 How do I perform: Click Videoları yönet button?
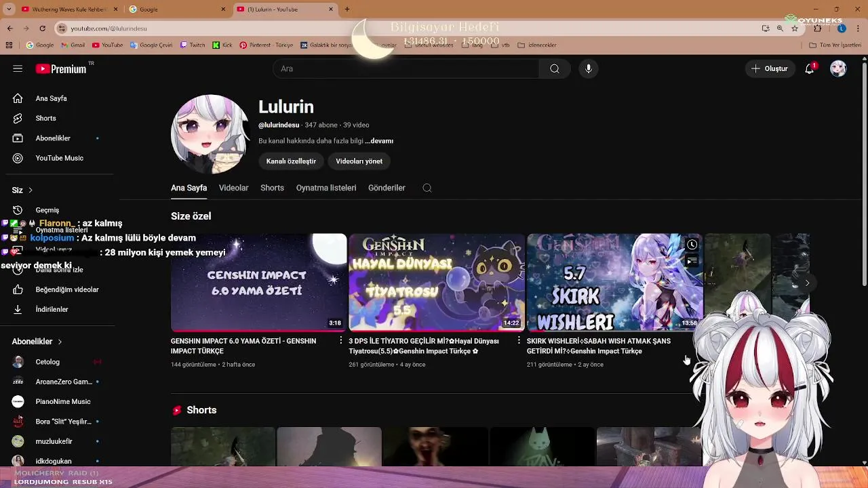tap(359, 161)
